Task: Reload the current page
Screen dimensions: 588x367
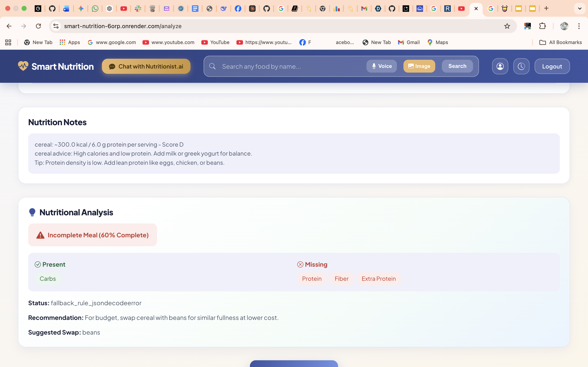Action: (38, 26)
